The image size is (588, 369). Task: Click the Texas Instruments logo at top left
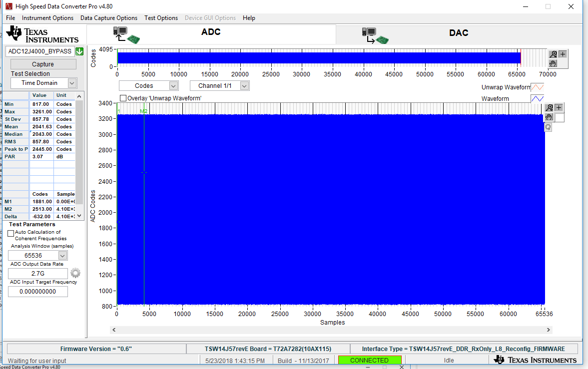tap(42, 34)
